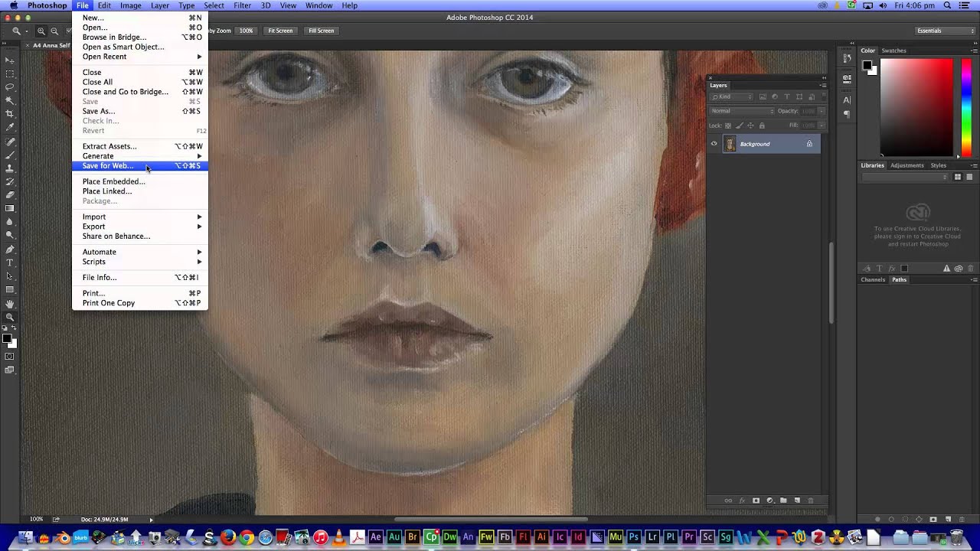
Task: Expand the Automate submenu
Action: pos(140,252)
